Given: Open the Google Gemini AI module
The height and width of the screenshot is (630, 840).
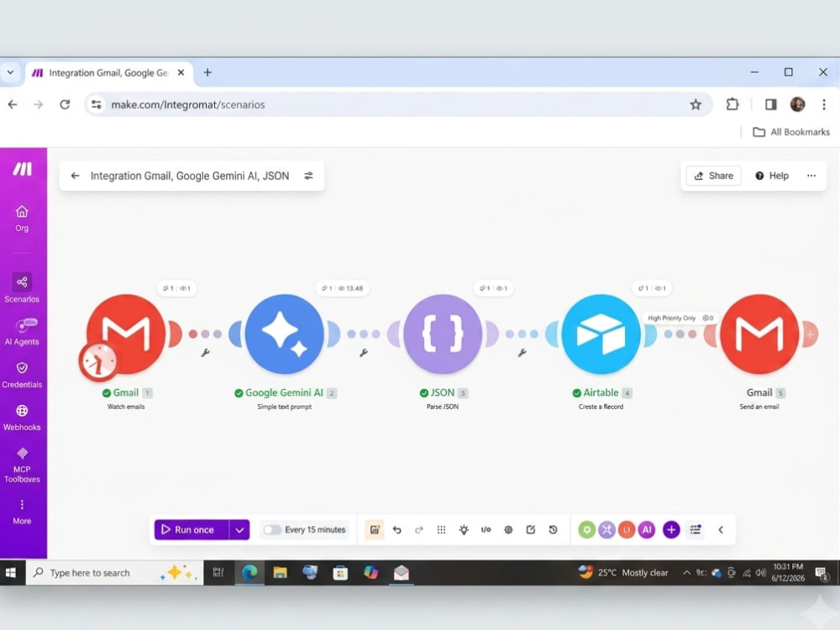Looking at the screenshot, I should [x=285, y=333].
